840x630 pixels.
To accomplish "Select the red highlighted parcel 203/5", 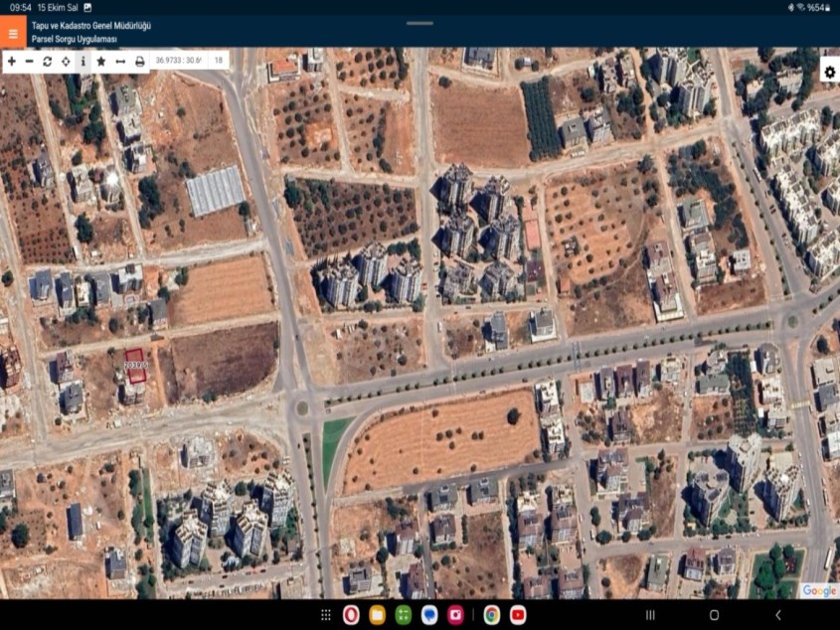I will [135, 364].
